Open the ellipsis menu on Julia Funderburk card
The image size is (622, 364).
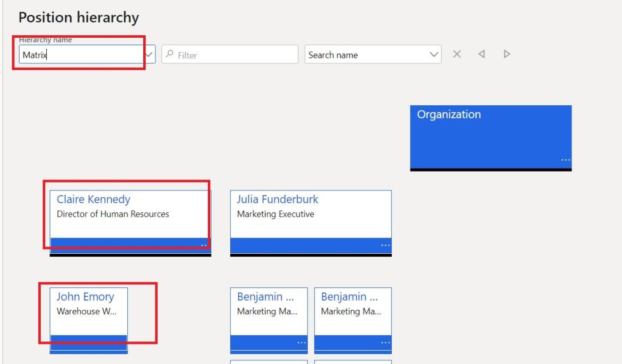point(385,245)
